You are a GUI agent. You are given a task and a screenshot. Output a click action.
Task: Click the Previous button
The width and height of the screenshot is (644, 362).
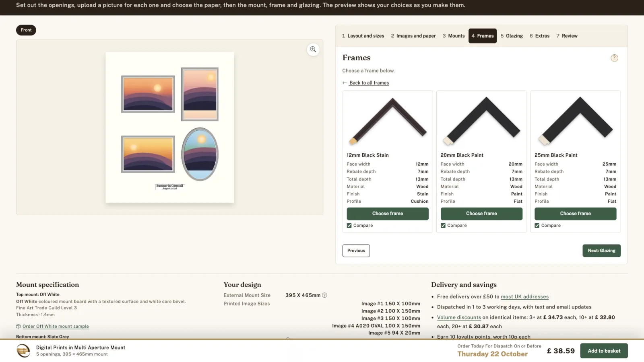[356, 251]
